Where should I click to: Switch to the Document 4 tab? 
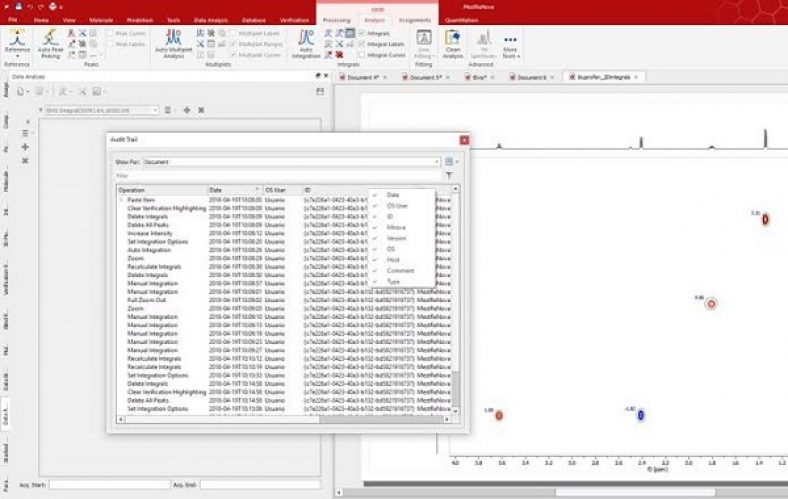tap(363, 77)
